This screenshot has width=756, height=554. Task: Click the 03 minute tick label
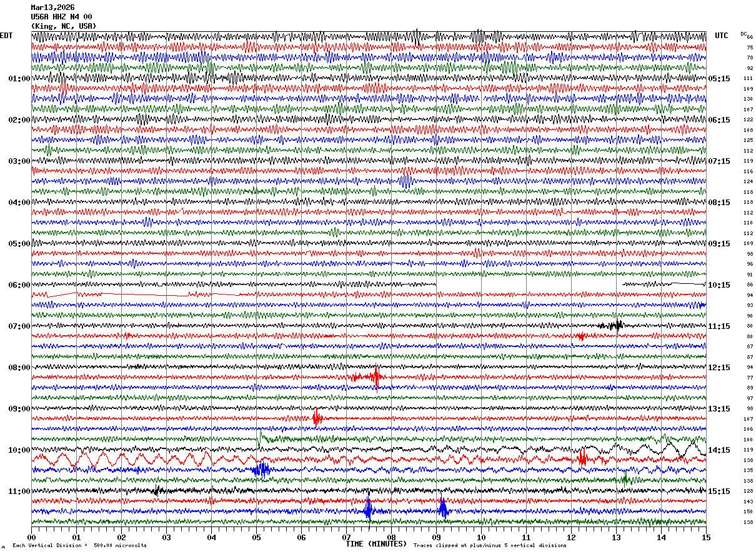[166, 537]
